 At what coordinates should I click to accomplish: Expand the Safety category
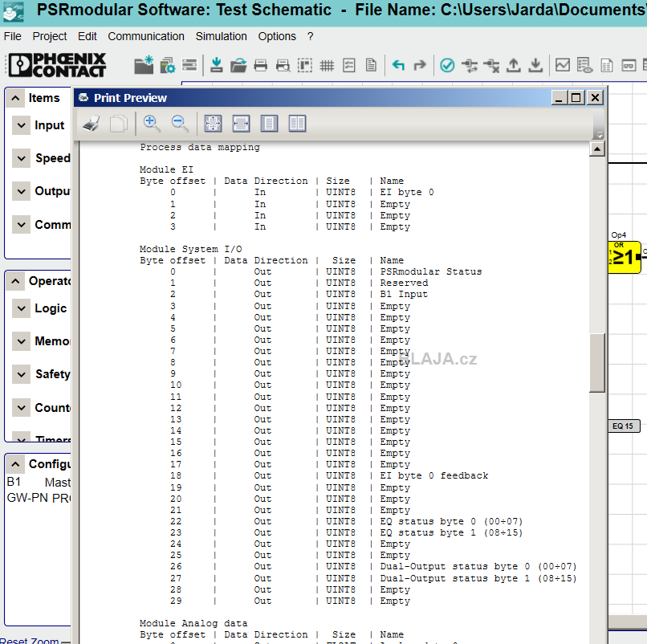(21, 374)
